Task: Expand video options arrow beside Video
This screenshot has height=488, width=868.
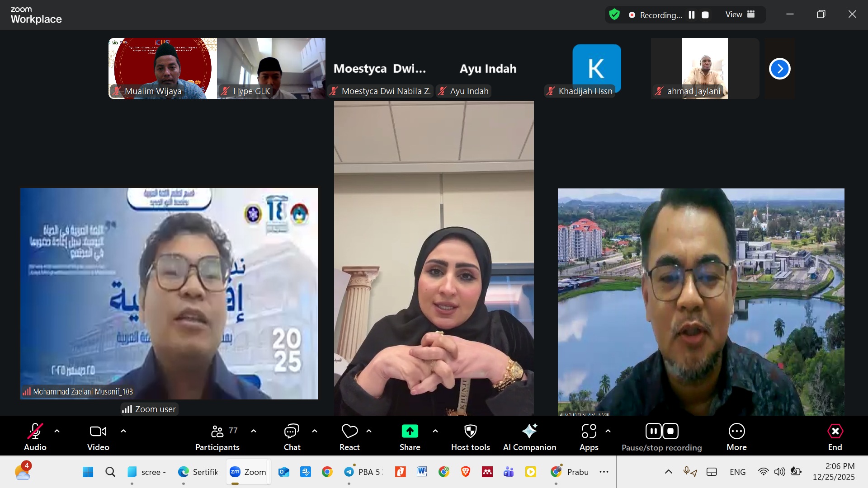Action: (123, 431)
